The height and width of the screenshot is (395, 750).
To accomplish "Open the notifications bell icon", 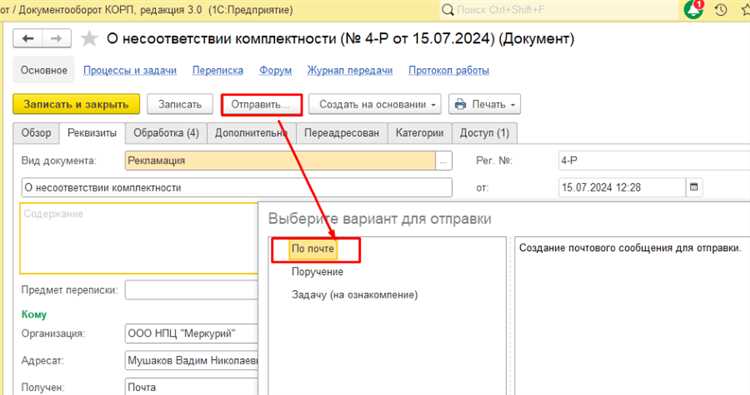I will (693, 9).
